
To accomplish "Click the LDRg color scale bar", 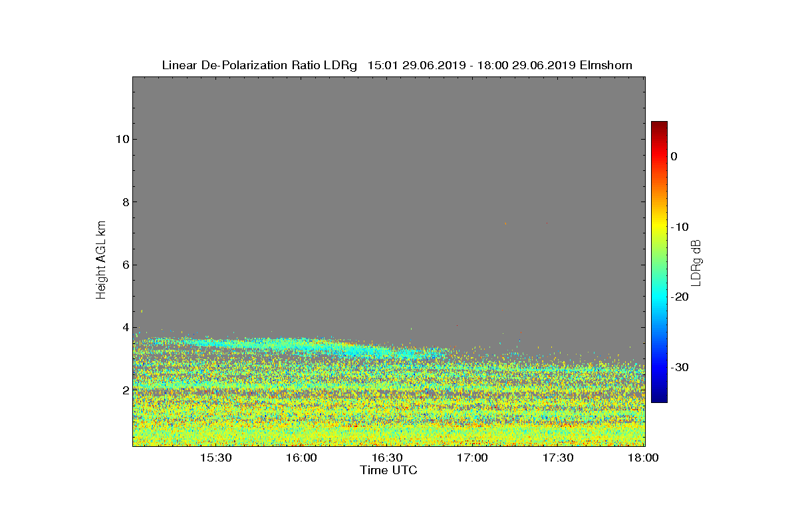I will (659, 262).
